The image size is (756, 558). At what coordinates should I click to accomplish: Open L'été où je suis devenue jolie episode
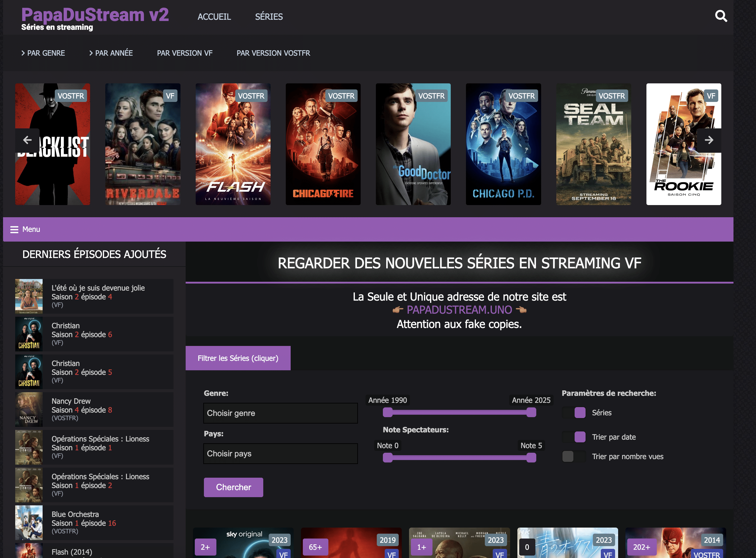pyautogui.click(x=94, y=296)
